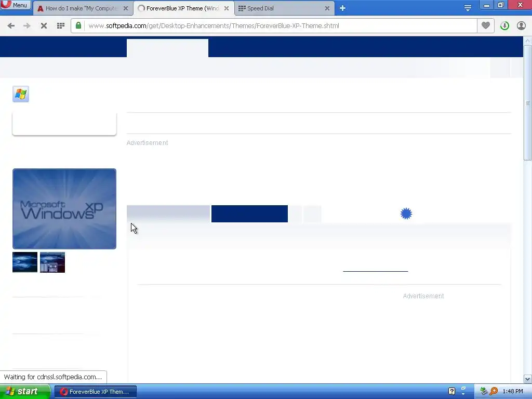Click the tray icon left of magnifier
The image size is (532, 399).
484,391
